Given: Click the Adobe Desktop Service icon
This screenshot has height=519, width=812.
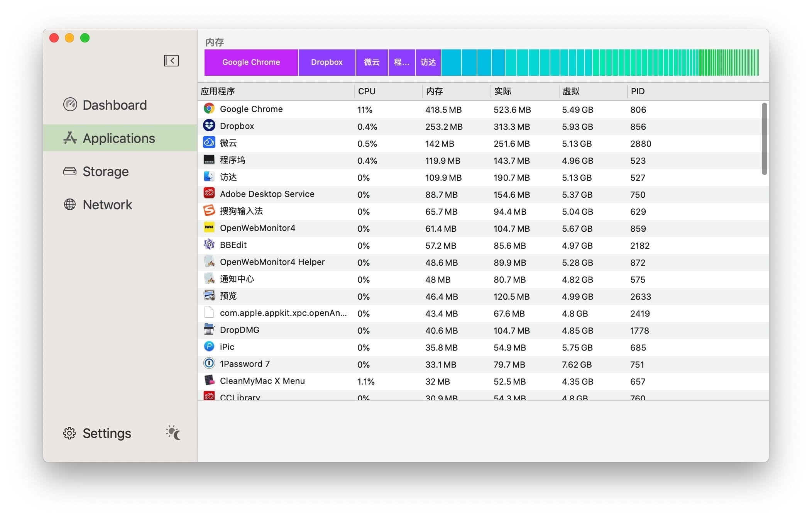Looking at the screenshot, I should click(209, 194).
